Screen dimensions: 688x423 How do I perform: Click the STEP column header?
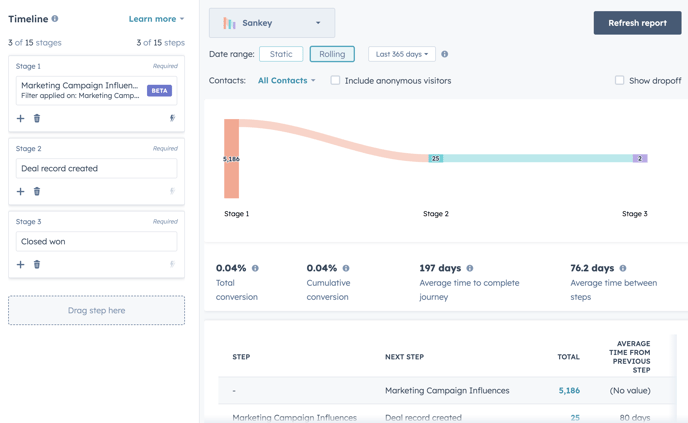[x=241, y=357]
